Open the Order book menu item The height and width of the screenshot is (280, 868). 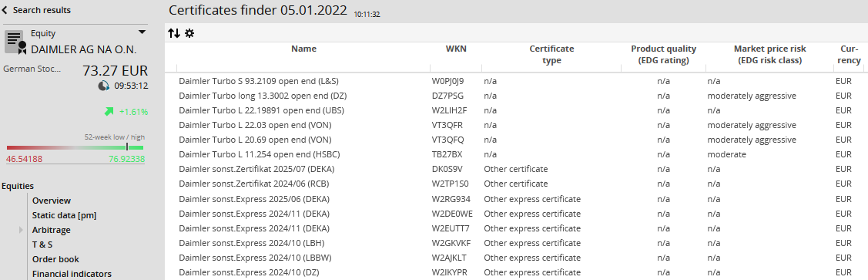55,259
